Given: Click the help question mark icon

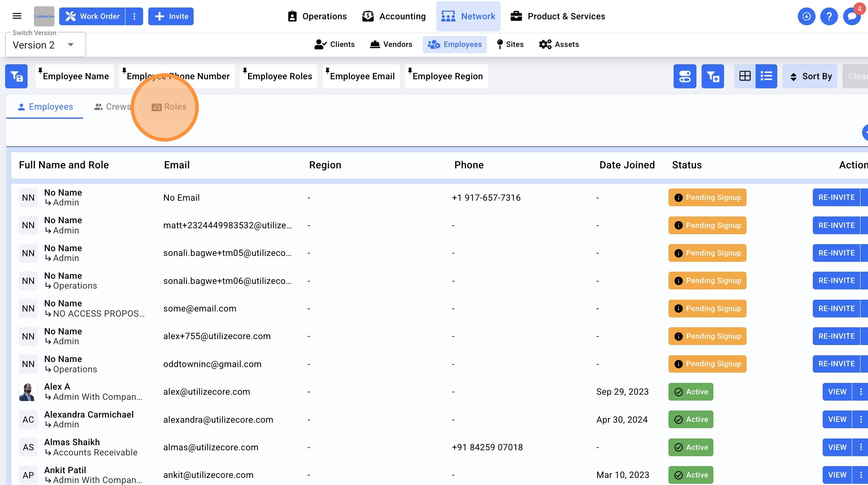Looking at the screenshot, I should coord(829,16).
